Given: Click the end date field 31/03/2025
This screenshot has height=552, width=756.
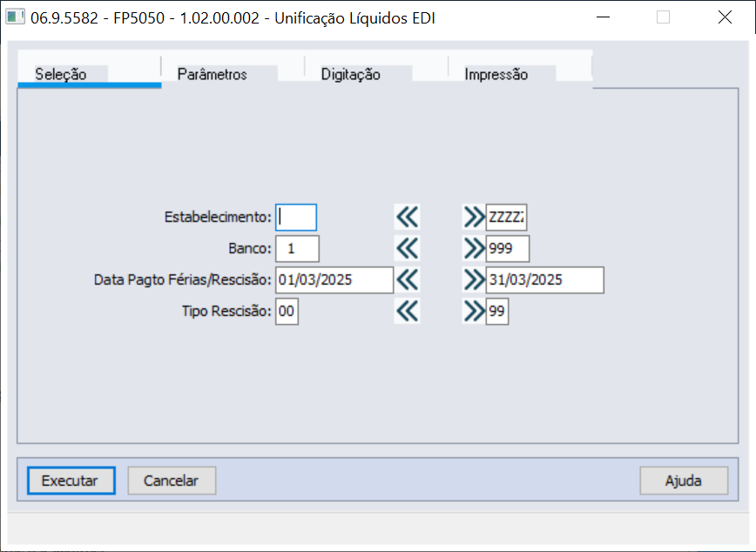Looking at the screenshot, I should pyautogui.click(x=545, y=280).
